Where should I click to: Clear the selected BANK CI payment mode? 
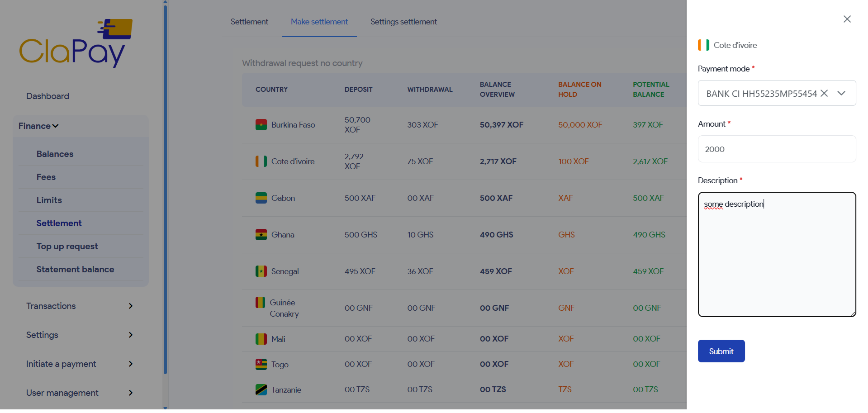pyautogui.click(x=824, y=93)
